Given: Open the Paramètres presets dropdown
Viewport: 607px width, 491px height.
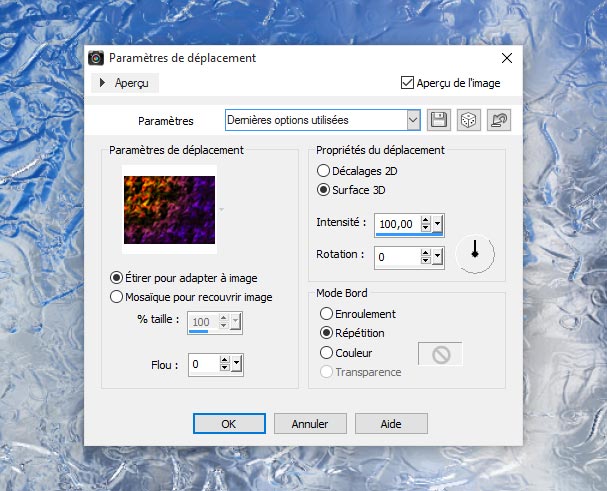Looking at the screenshot, I should click(x=413, y=120).
